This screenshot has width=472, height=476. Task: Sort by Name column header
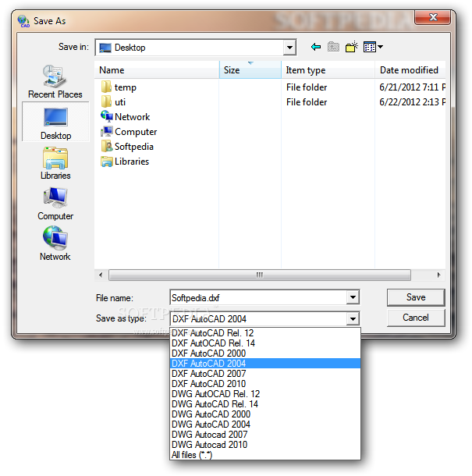click(157, 70)
